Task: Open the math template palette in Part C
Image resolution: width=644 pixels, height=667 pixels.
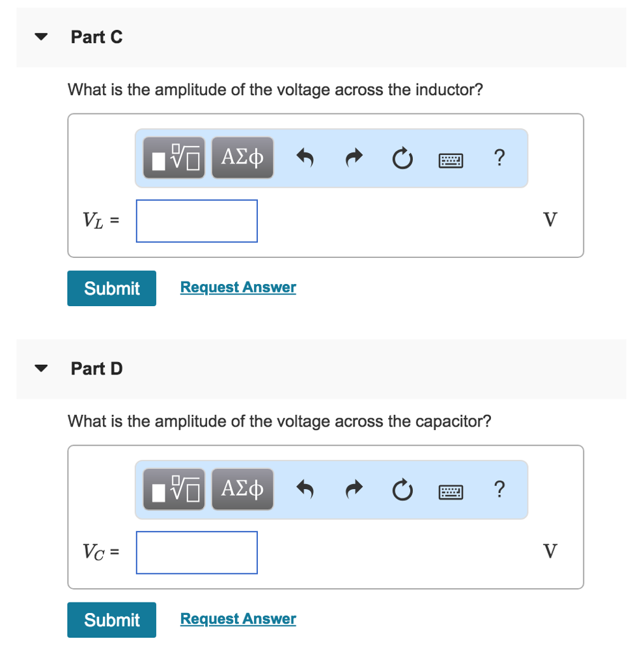Action: (173, 157)
